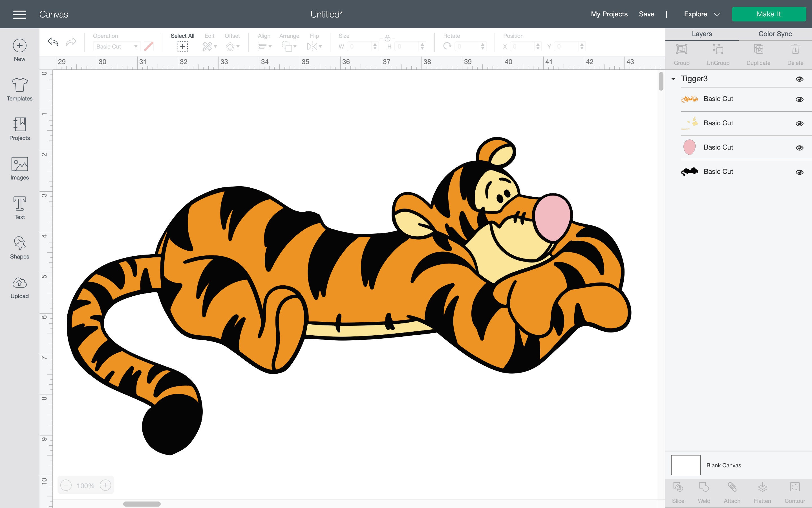Click the black outline layer thumbnail
This screenshot has width=812, height=508.
689,172
